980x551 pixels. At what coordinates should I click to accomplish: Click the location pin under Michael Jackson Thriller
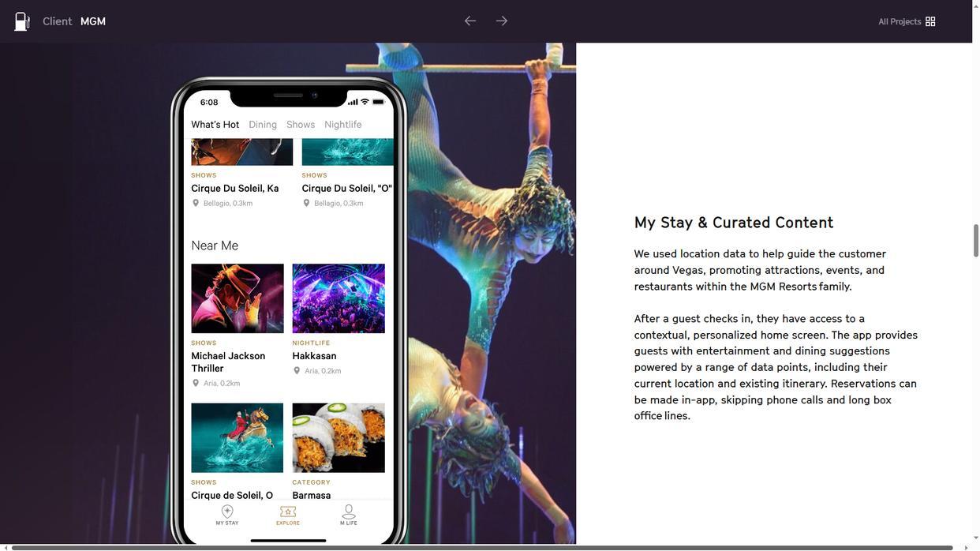196,383
